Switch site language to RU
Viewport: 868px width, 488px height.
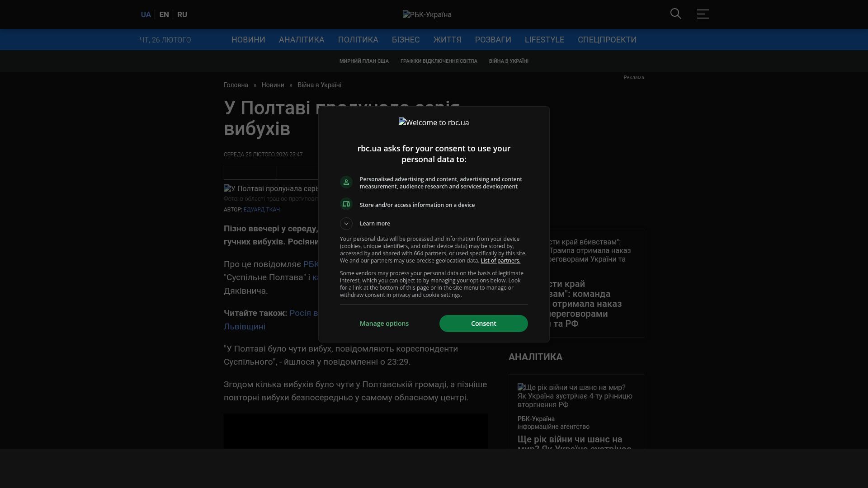[x=182, y=15]
